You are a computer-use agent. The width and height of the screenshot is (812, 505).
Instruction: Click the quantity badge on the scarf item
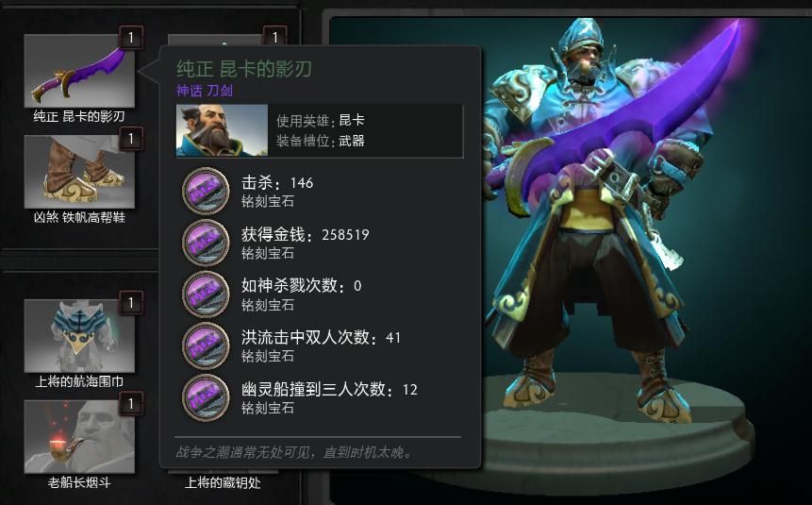[x=131, y=302]
